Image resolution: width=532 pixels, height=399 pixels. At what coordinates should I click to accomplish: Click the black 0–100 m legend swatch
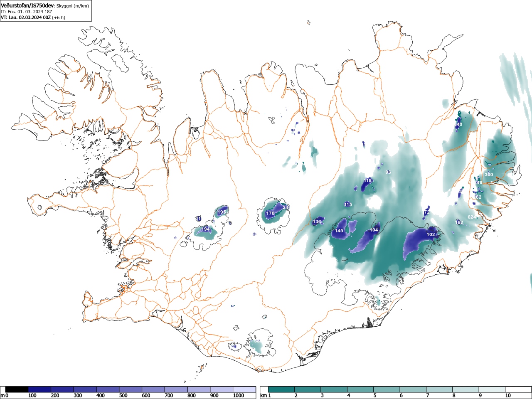[17, 389]
